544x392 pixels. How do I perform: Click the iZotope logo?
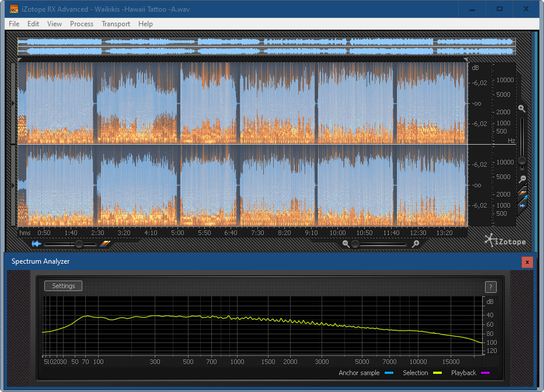[x=505, y=241]
